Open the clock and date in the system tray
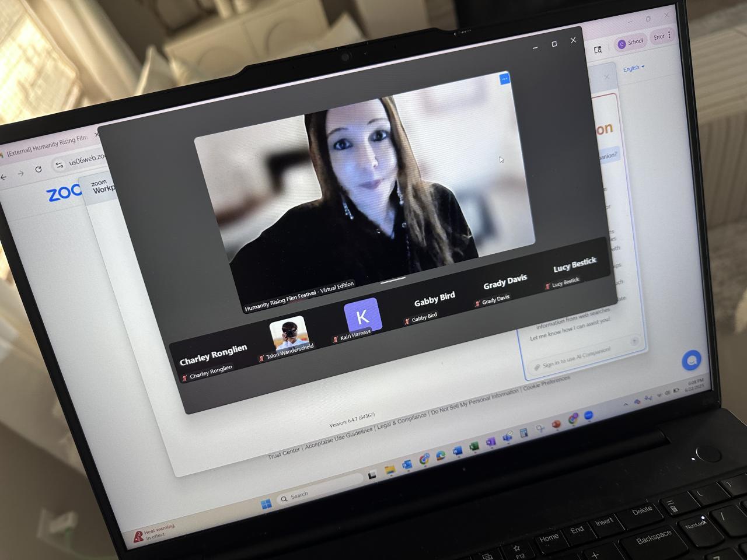The width and height of the screenshot is (747, 560). [693, 384]
